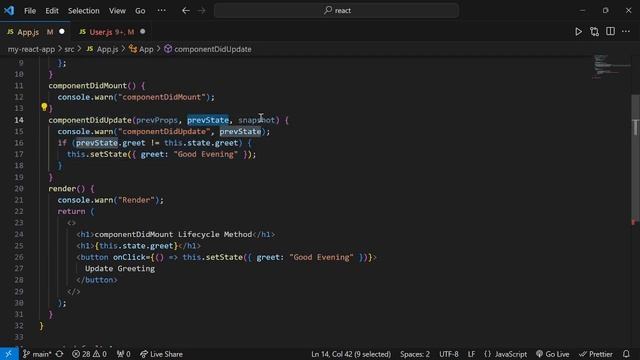Go back with the left arrow
640x360 pixels.
click(186, 11)
